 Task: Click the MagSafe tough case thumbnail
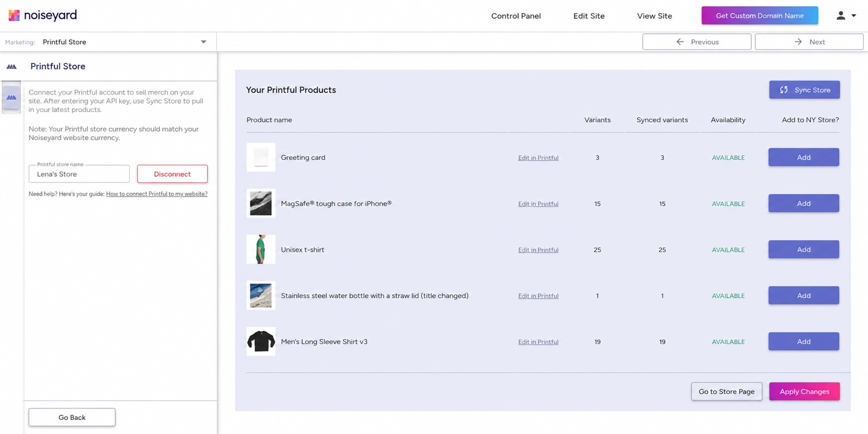[261, 203]
